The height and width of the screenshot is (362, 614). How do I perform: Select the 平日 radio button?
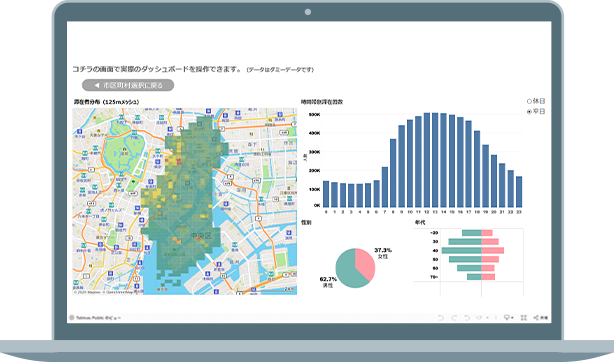[529, 112]
